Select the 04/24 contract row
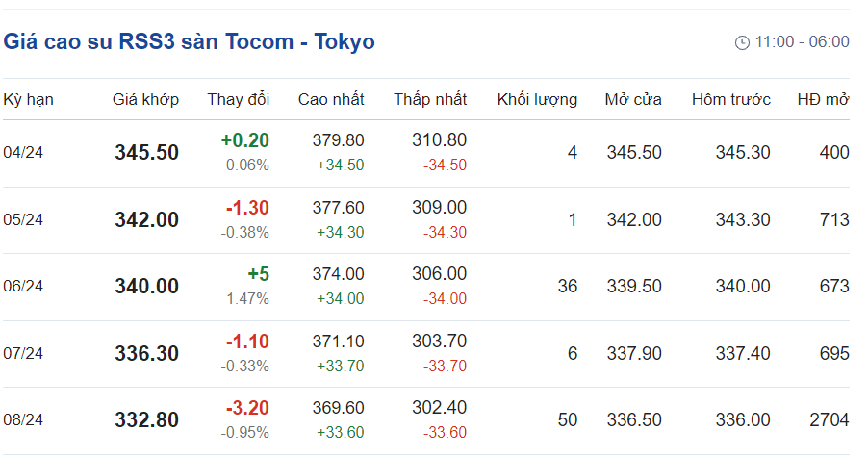The width and height of the screenshot is (868, 456). click(23, 153)
